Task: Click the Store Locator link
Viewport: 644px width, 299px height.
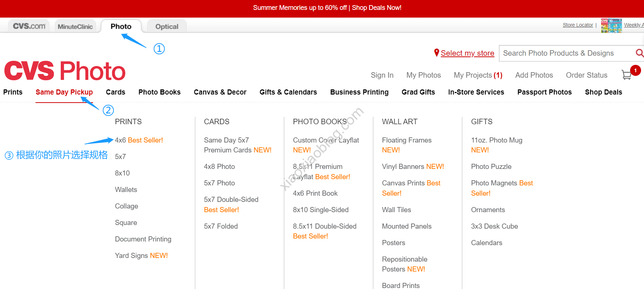Action: click(x=578, y=25)
